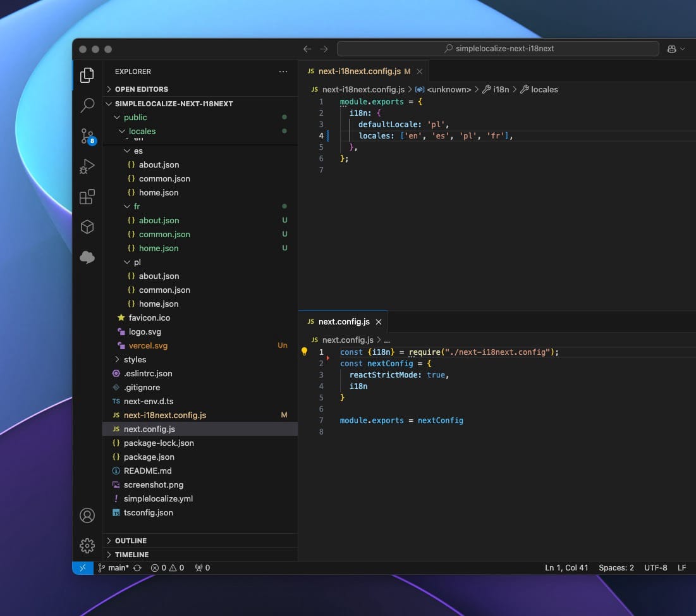Open logo.svg file

click(145, 332)
